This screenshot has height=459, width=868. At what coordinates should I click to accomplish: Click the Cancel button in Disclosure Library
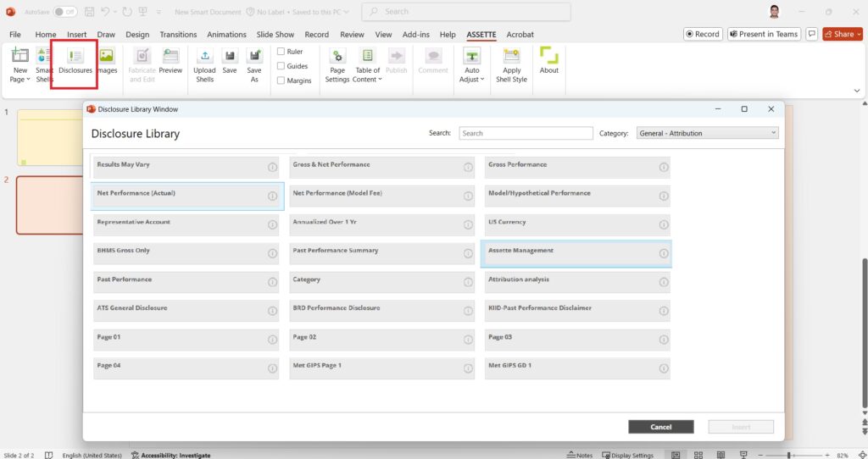tap(661, 427)
